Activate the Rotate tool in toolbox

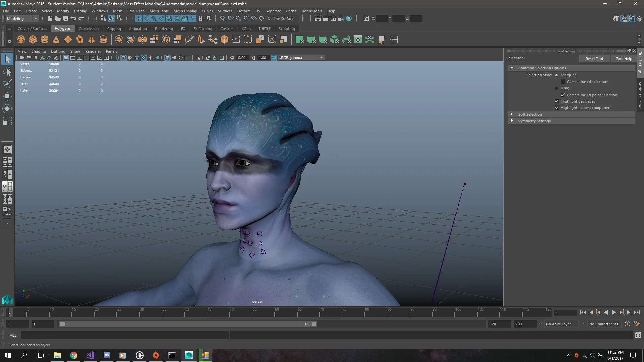coord(7,109)
